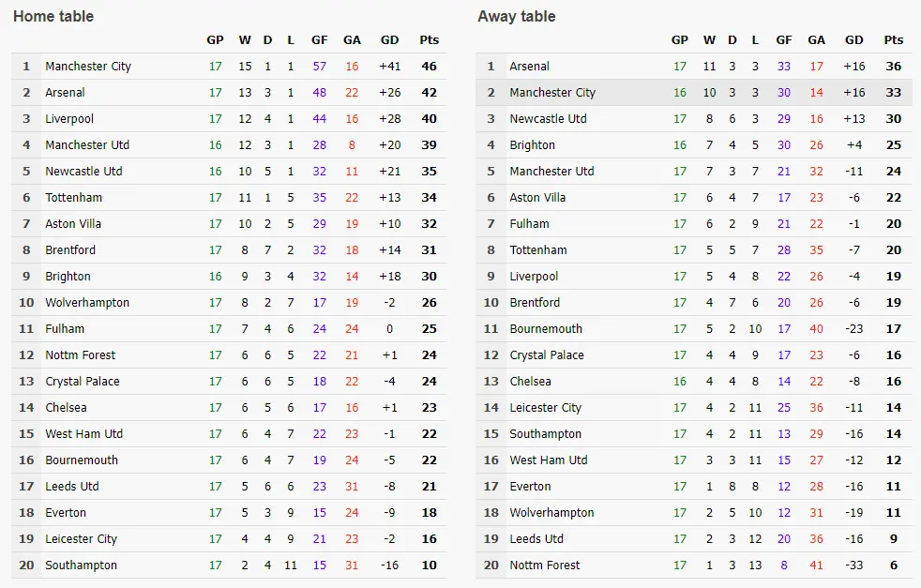This screenshot has height=588, width=921.
Task: Click Manchester City's 57 goals-for in Home table
Action: click(320, 67)
